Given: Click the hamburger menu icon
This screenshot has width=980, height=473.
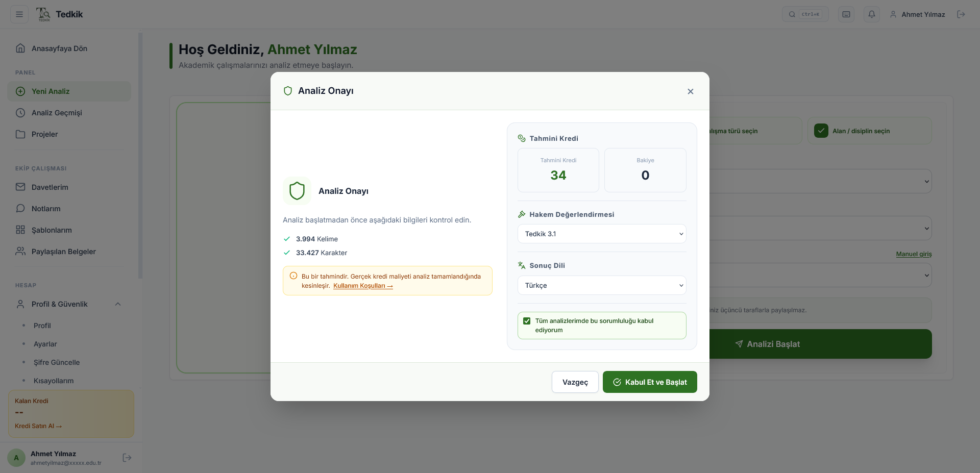Looking at the screenshot, I should coord(19,14).
